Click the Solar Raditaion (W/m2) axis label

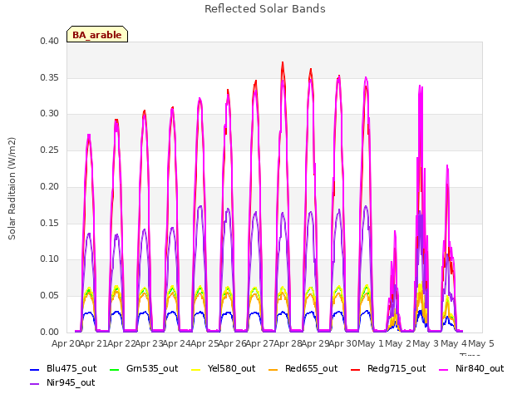click(12, 189)
